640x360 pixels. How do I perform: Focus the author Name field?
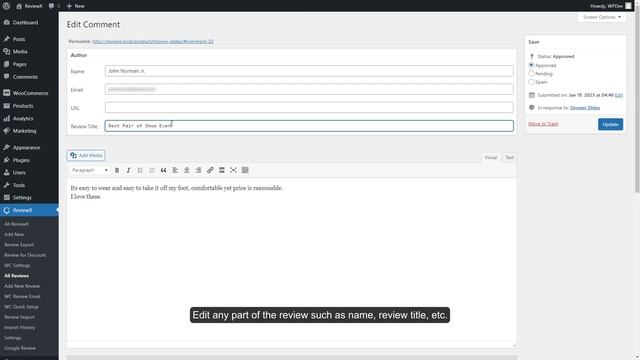click(309, 71)
